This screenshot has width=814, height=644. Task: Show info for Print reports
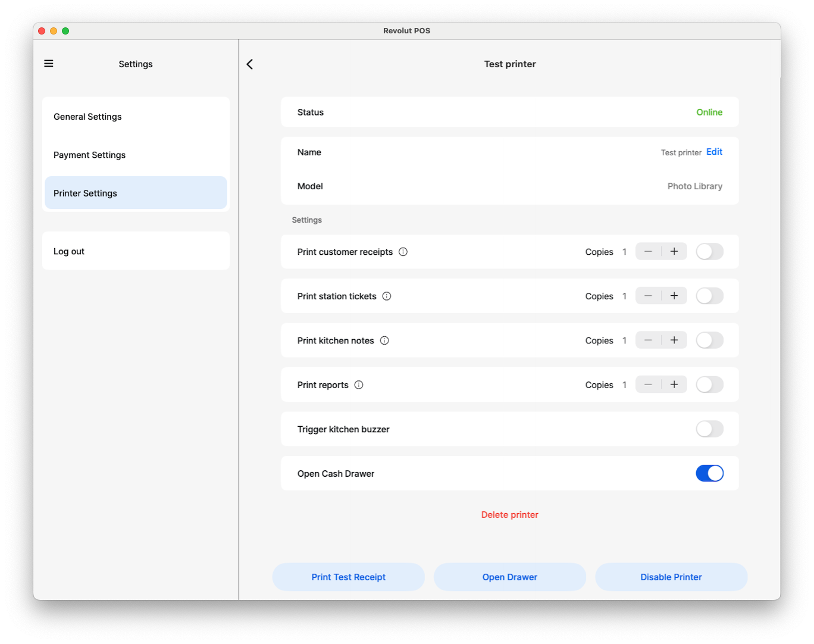tap(359, 385)
